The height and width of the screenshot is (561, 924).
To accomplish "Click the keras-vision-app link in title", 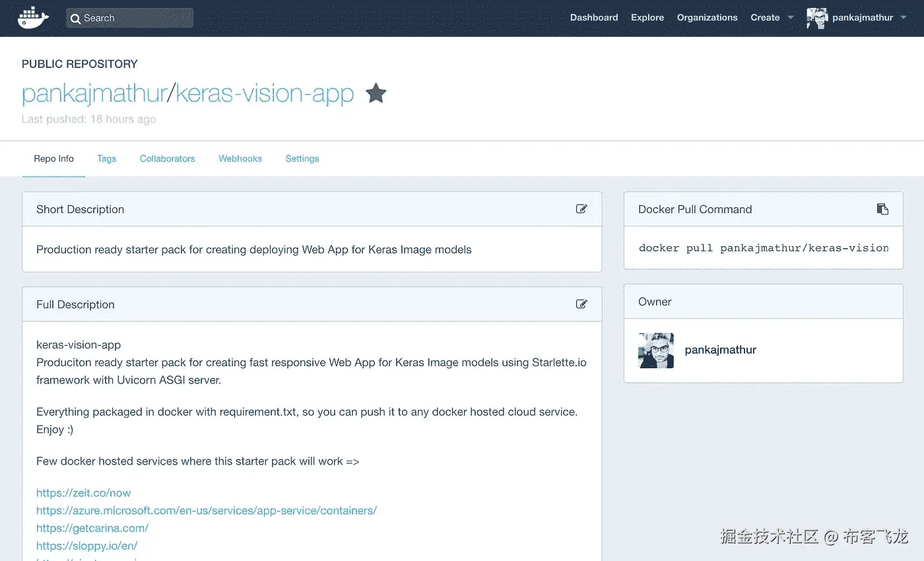I will pos(265,94).
